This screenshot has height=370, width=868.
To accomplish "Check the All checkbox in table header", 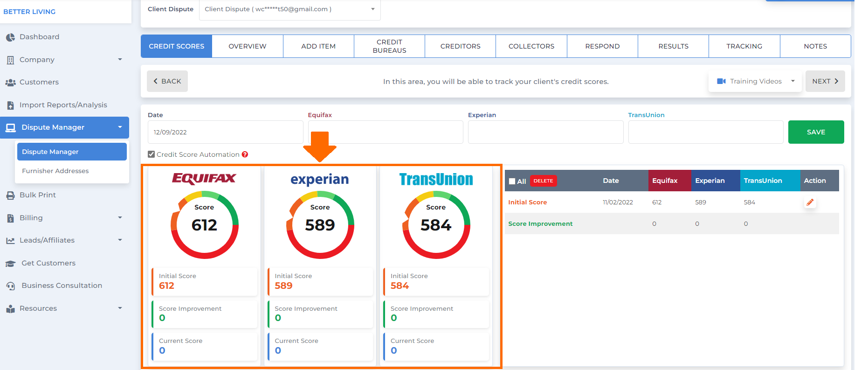I will 512,182.
